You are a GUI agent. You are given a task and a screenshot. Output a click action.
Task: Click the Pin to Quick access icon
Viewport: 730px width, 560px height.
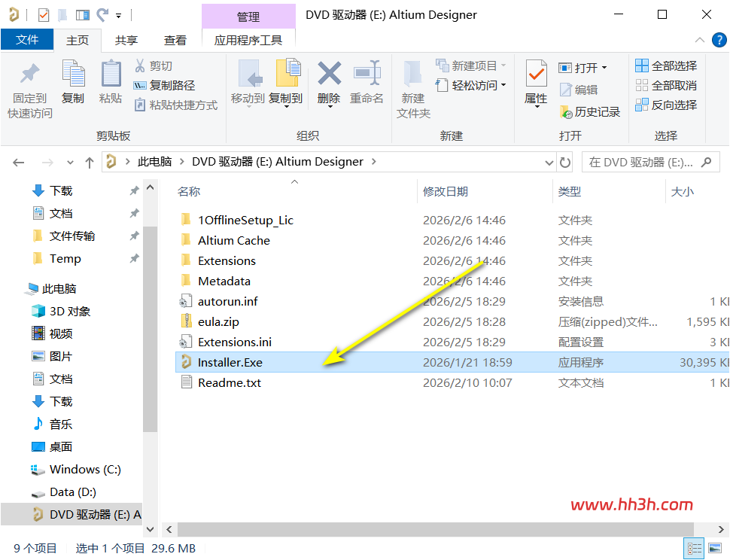click(30, 74)
